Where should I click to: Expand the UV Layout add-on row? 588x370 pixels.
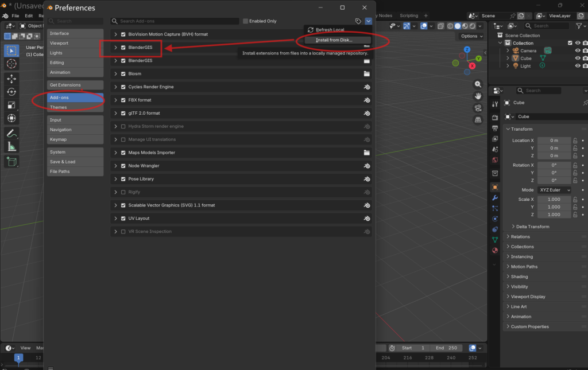[x=115, y=219]
